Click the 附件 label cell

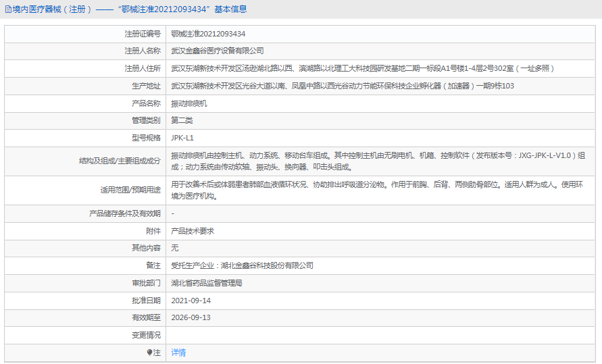point(85,231)
